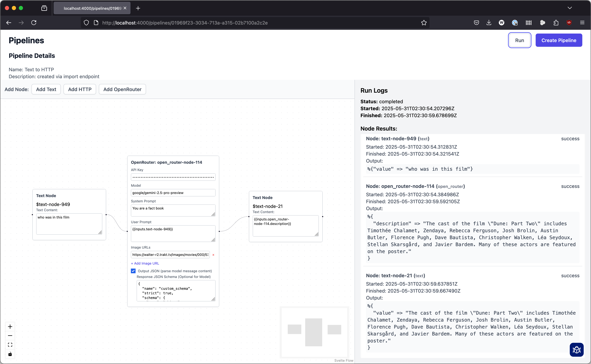Edit the Response JSON Schema textarea
591x364 pixels.
[176, 291]
